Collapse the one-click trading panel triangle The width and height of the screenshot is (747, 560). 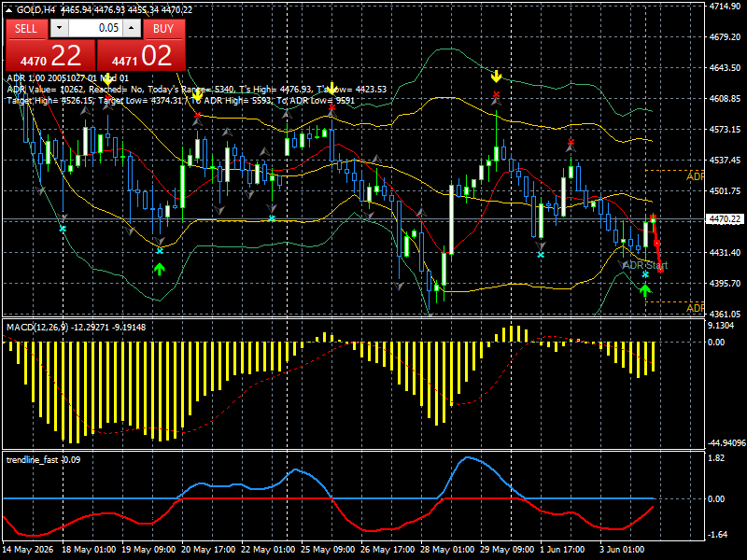[x=9, y=10]
